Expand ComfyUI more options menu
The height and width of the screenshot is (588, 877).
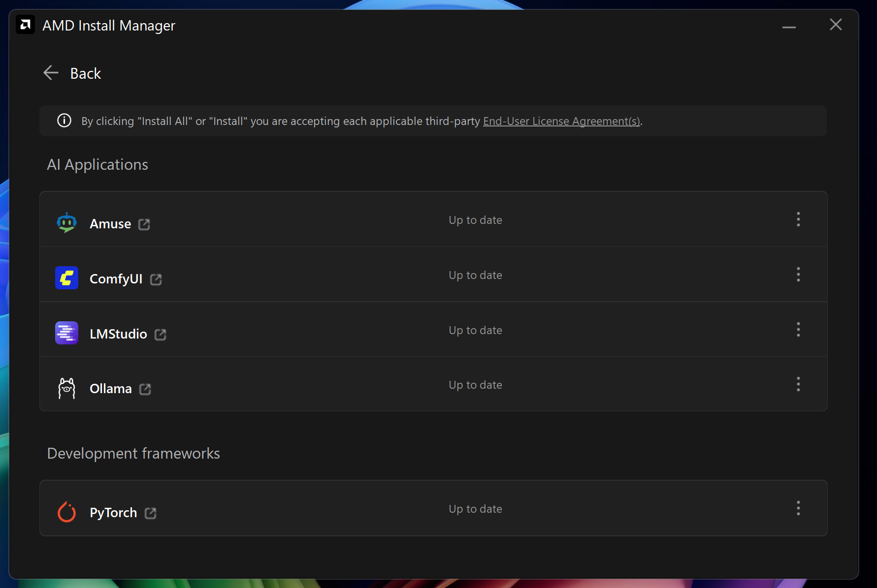pyautogui.click(x=798, y=275)
